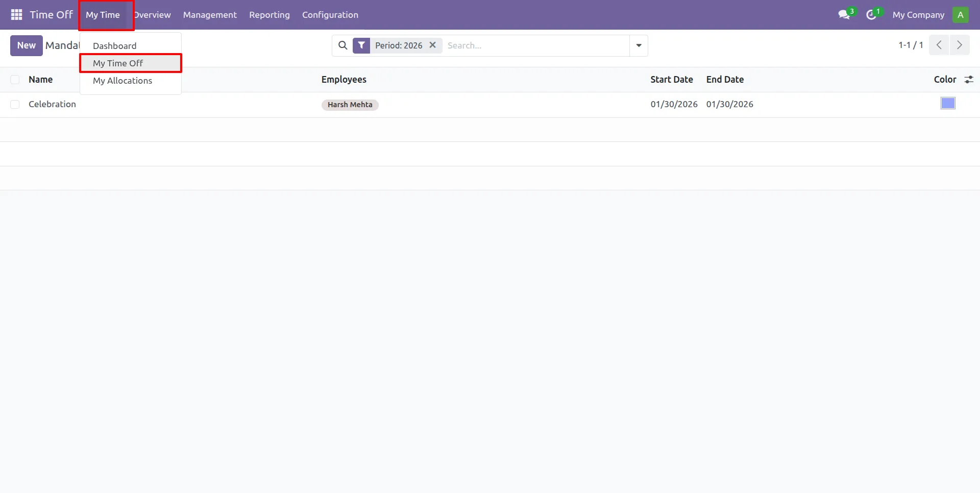Screen dimensions: 980x493
Task: Click the New button
Action: click(x=26, y=45)
